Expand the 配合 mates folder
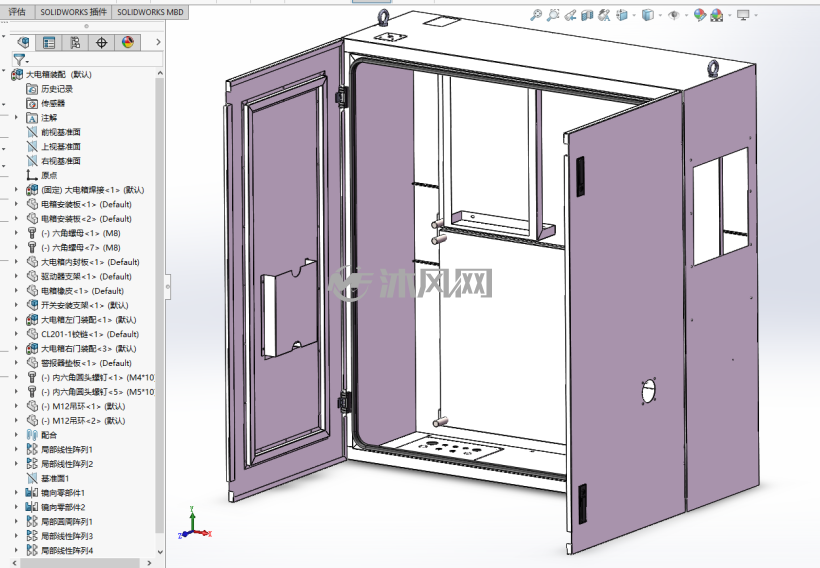The width and height of the screenshot is (820, 568). 16,435
